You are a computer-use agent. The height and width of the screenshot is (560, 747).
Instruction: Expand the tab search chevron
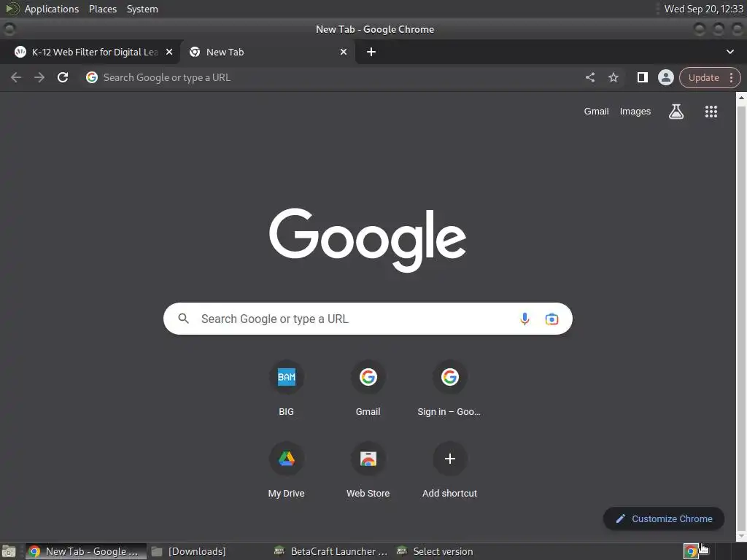coord(729,52)
